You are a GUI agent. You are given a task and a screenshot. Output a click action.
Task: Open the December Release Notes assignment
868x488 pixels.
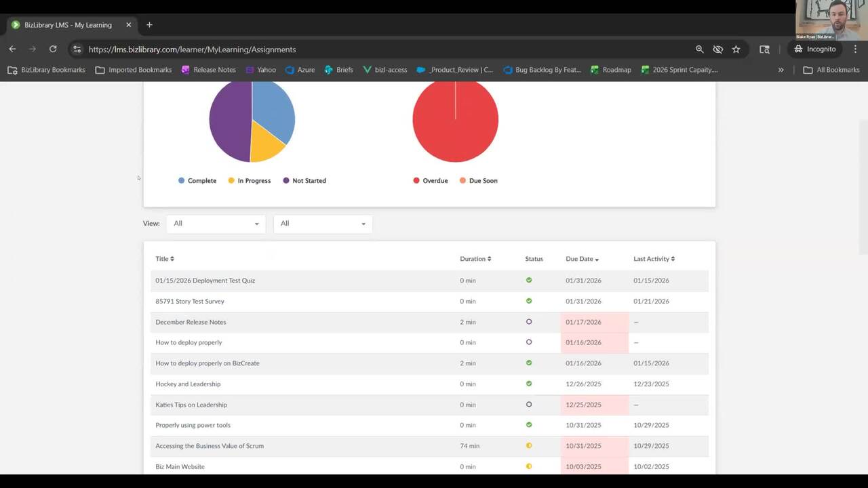[191, 322]
